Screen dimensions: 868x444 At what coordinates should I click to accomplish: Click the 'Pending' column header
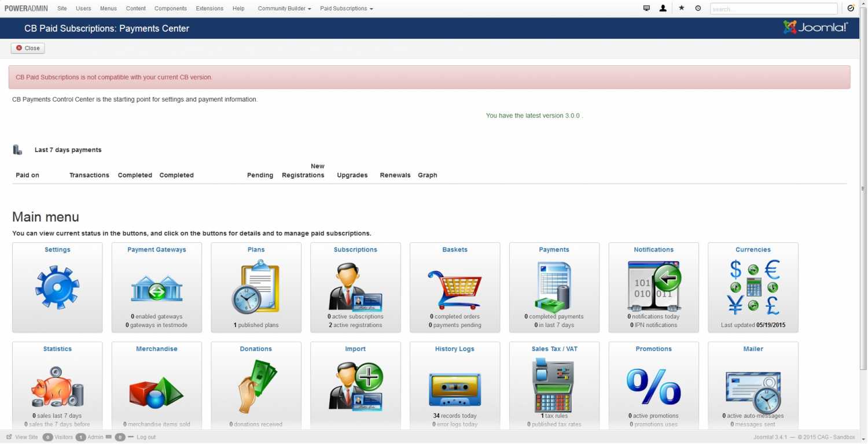pos(260,175)
